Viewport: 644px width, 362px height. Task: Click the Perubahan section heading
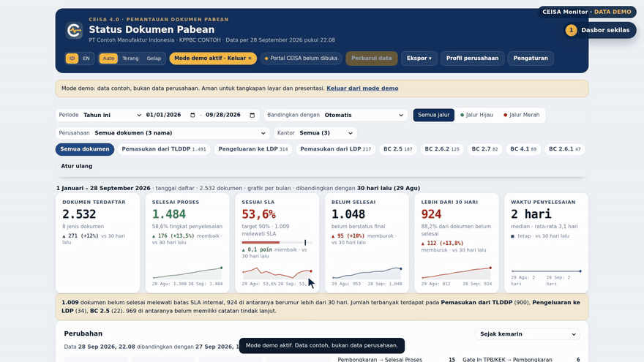pos(83,333)
